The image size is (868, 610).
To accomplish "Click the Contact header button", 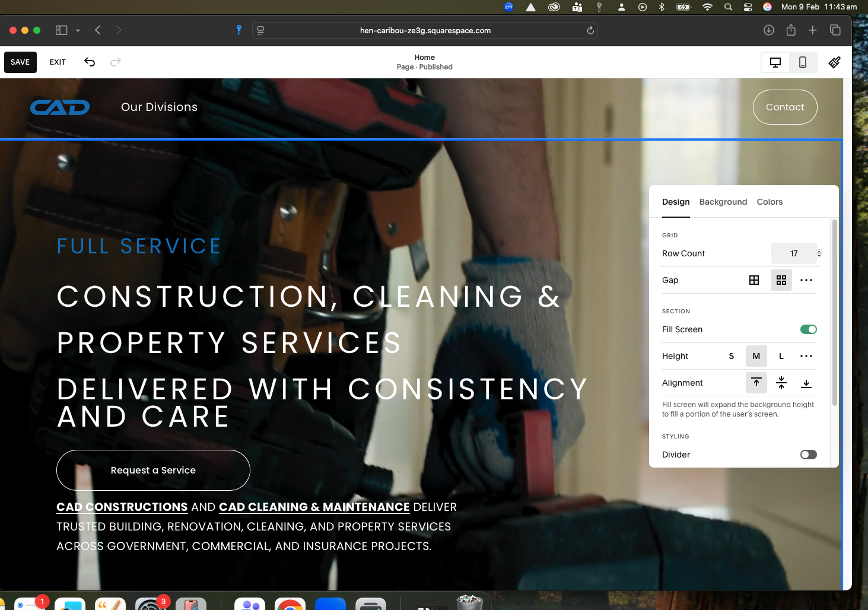I will coord(785,107).
